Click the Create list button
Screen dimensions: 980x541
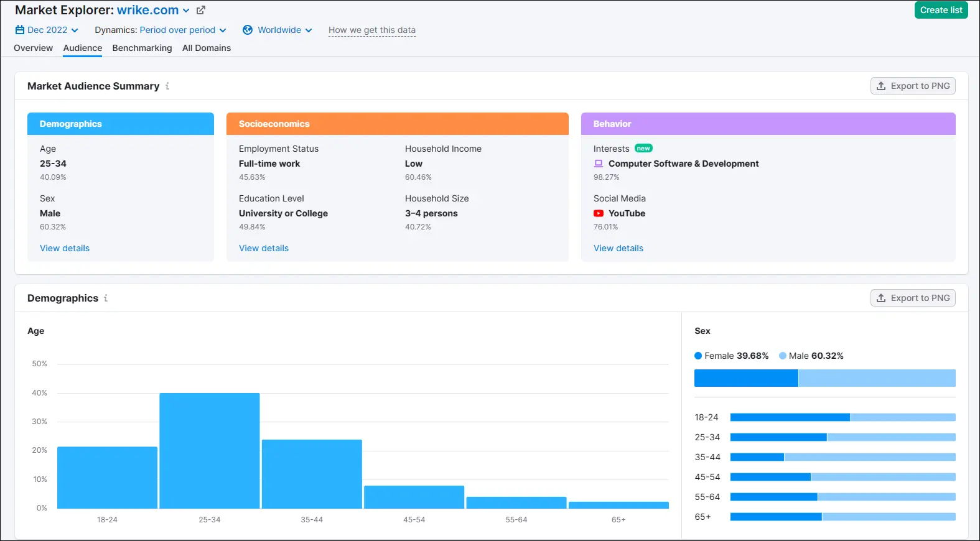coord(941,10)
